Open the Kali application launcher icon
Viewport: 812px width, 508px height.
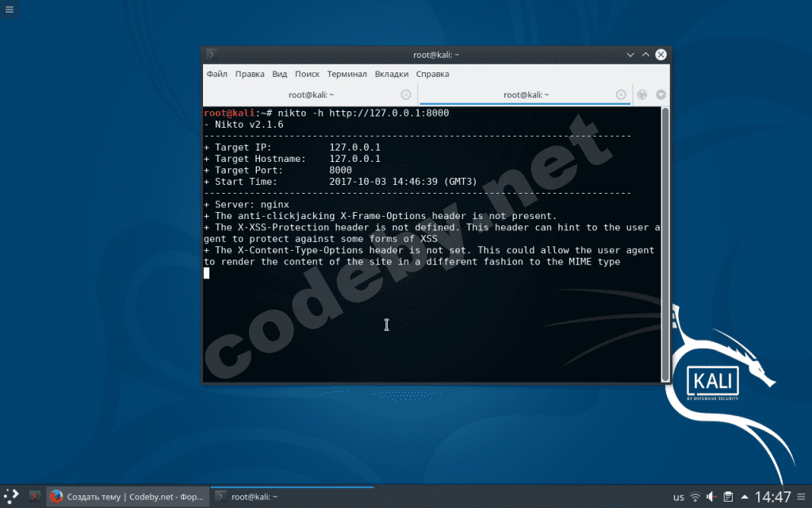tap(11, 497)
